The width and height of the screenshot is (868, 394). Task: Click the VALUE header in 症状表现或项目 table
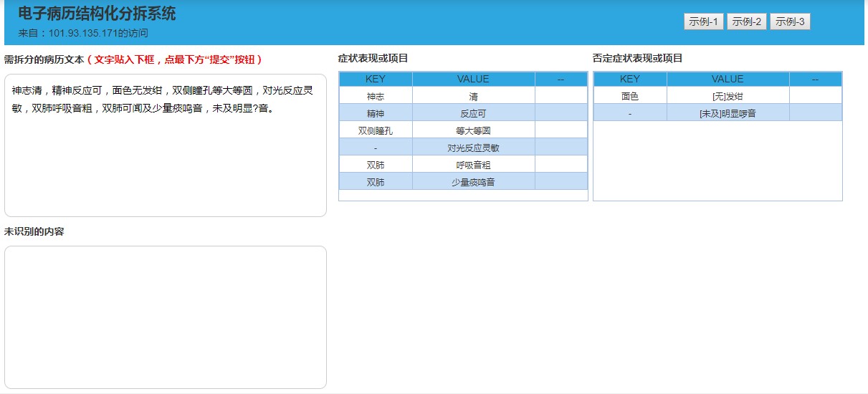(473, 79)
